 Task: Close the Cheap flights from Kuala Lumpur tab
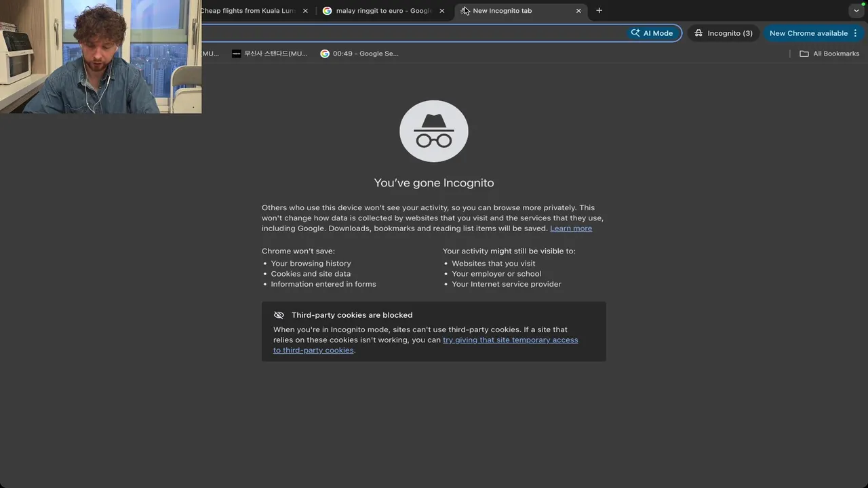[305, 11]
